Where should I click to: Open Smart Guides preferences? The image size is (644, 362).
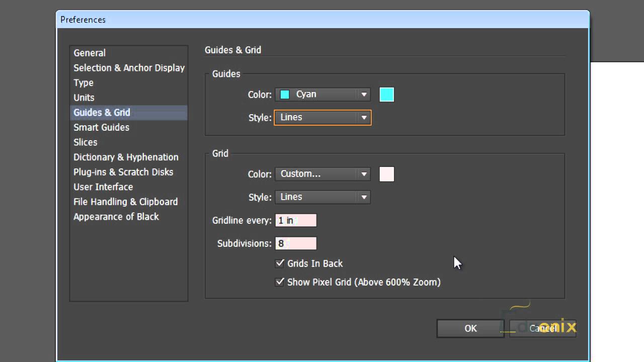click(101, 127)
